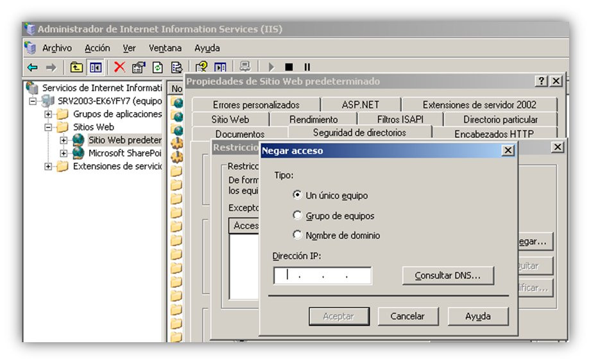Select the Sitio Web predeterminado tree item text
Image resolution: width=591 pixels, height=364 pixels.
[124, 140]
